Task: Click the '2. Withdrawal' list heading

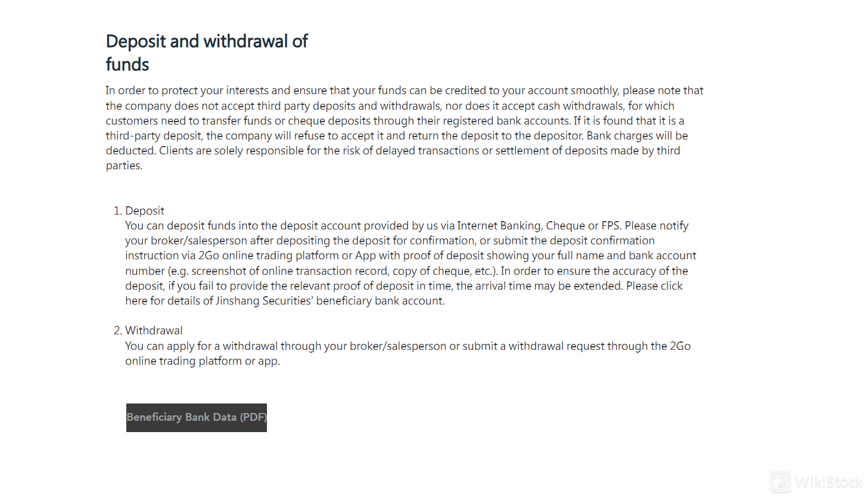Action: pyautogui.click(x=148, y=331)
